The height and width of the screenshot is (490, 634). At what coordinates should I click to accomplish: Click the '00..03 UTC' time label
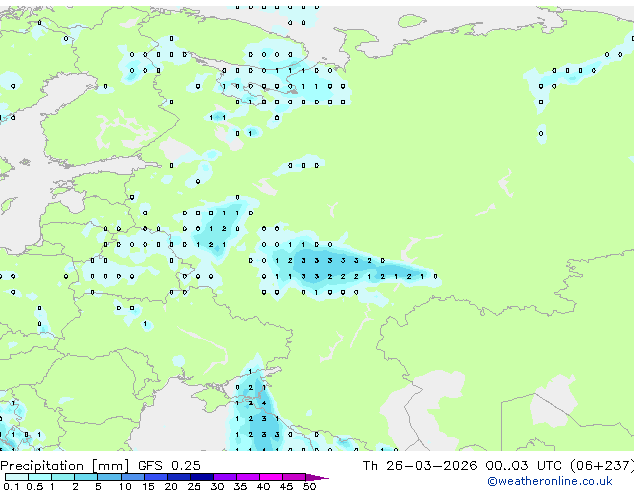(524, 465)
